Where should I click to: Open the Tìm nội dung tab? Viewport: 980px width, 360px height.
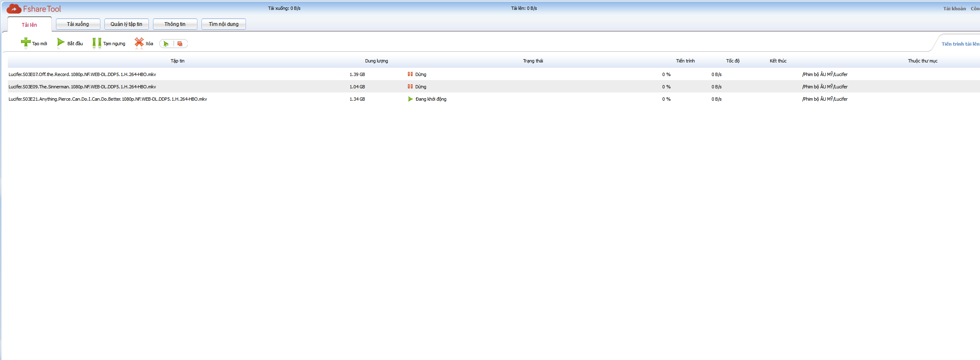click(223, 24)
